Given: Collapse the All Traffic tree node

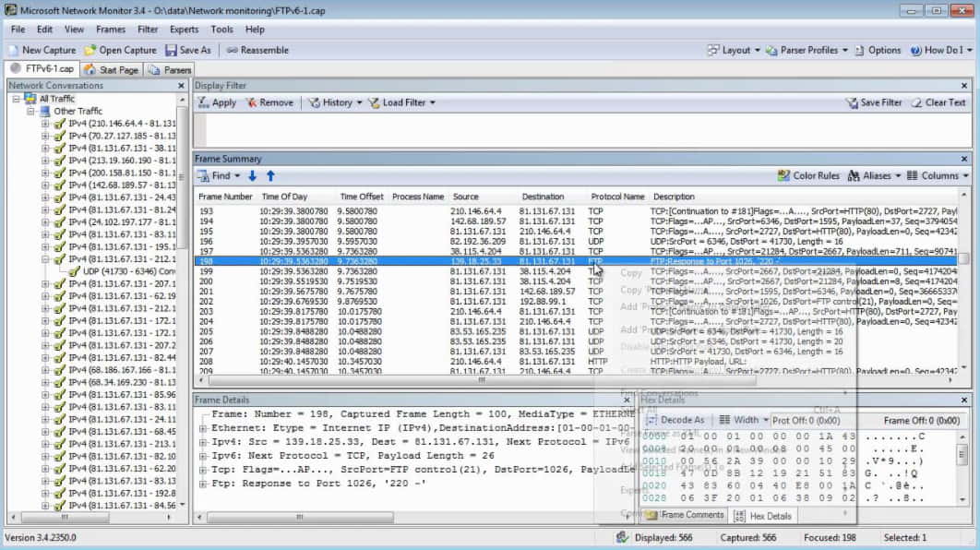Looking at the screenshot, I should 17,99.
